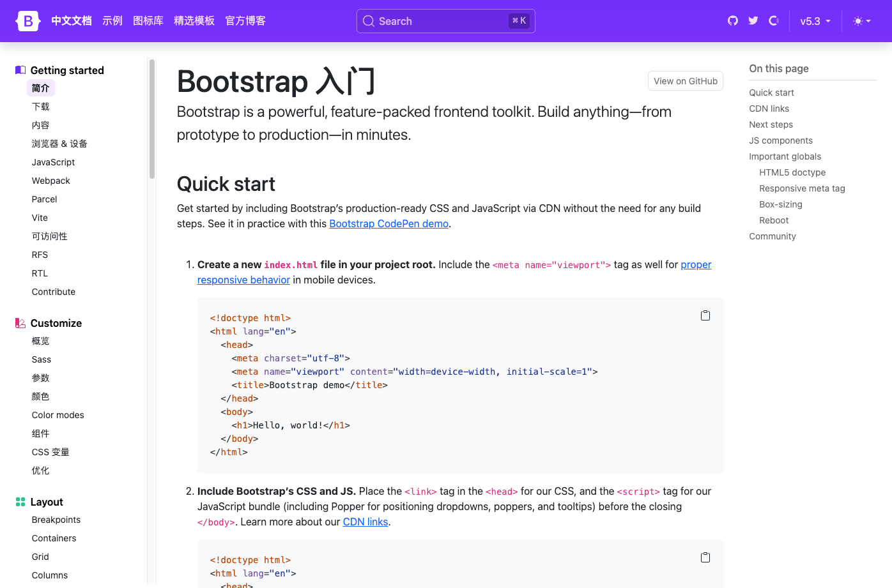
Task: Open 可访问性 sidebar page
Action: [x=50, y=236]
